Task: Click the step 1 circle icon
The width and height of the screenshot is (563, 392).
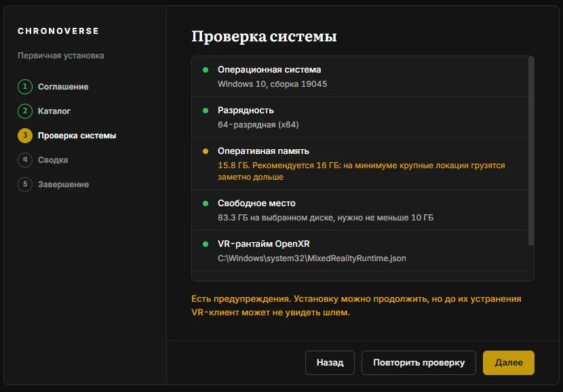Action: coord(25,87)
